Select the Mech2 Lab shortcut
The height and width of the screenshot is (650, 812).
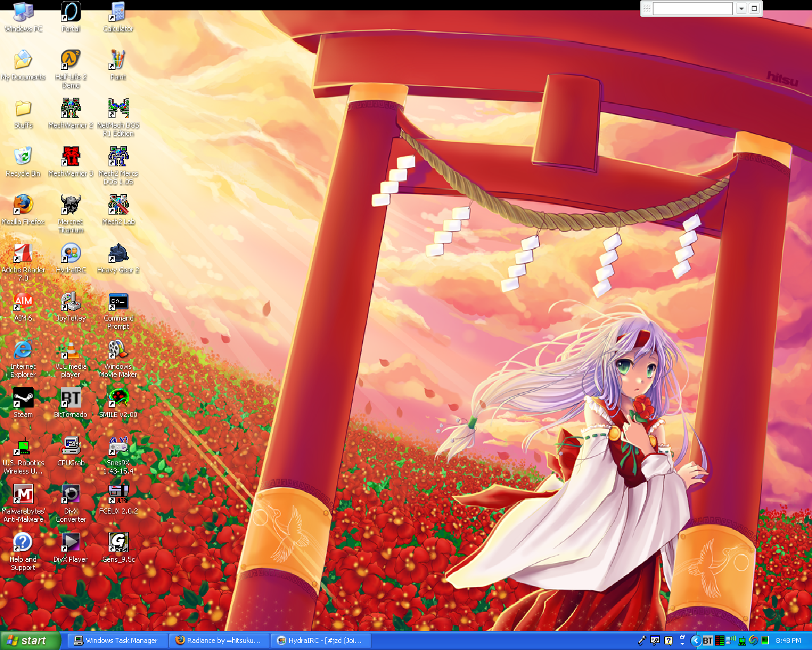(x=118, y=210)
